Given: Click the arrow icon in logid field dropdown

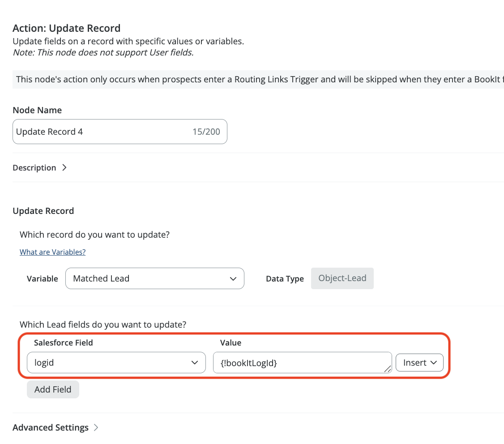Looking at the screenshot, I should pos(195,363).
